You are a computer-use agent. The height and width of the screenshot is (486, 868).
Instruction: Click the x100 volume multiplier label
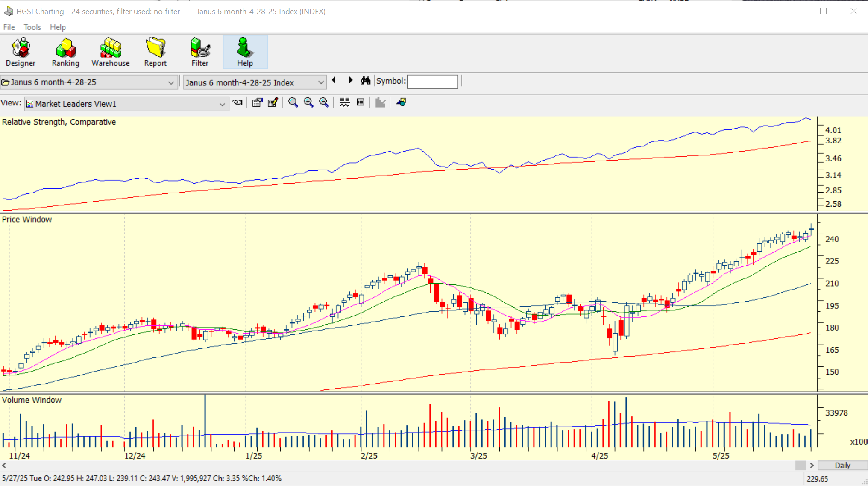click(859, 442)
